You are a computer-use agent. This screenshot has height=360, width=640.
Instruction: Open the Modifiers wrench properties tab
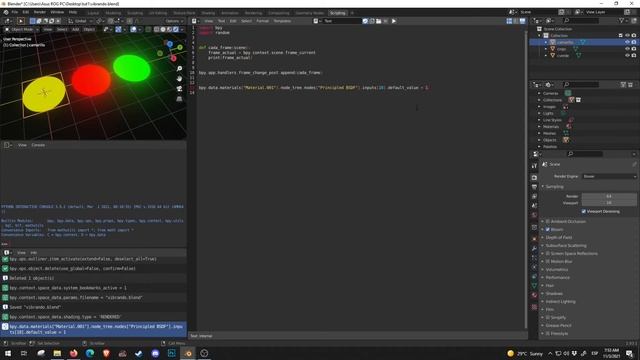click(534, 248)
